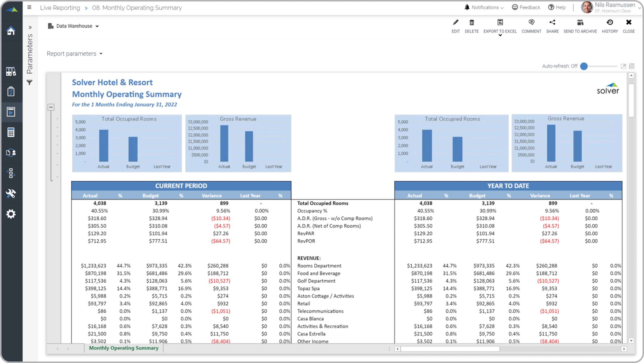Image resolution: width=644 pixels, height=363 pixels.
Task: Expand the Solver logo menu options
Action: pos(12,8)
